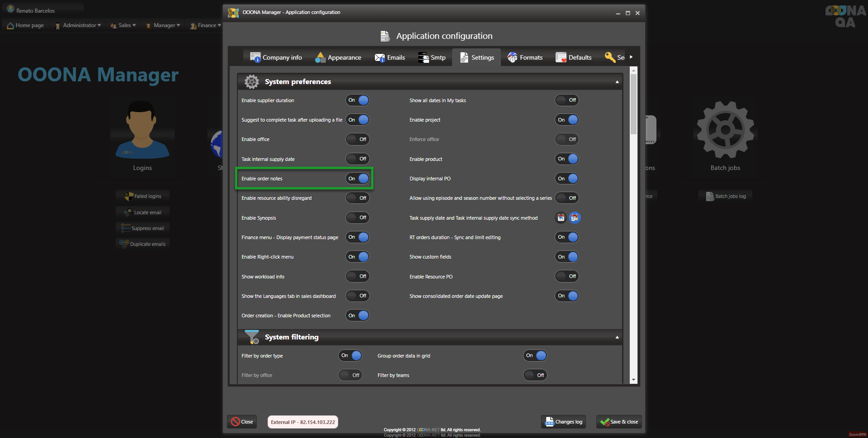Disable the Show custom fields toggle
The image size is (868, 438).
point(567,257)
